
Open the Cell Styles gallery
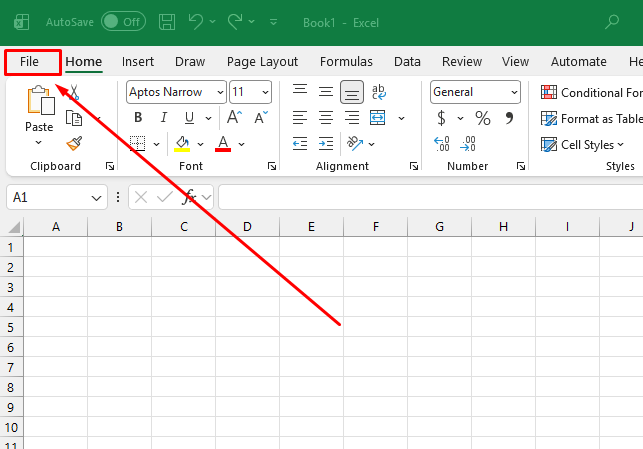coord(582,145)
